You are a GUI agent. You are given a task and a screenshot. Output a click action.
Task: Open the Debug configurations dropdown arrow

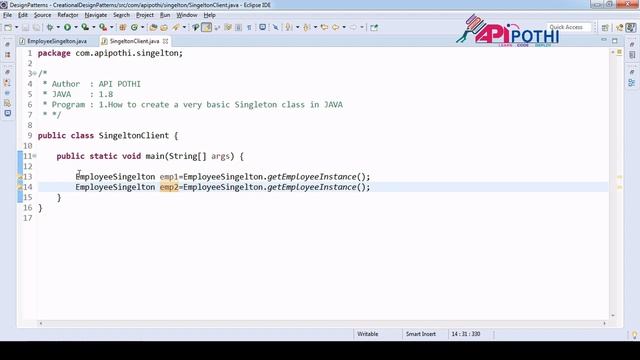pos(58,27)
